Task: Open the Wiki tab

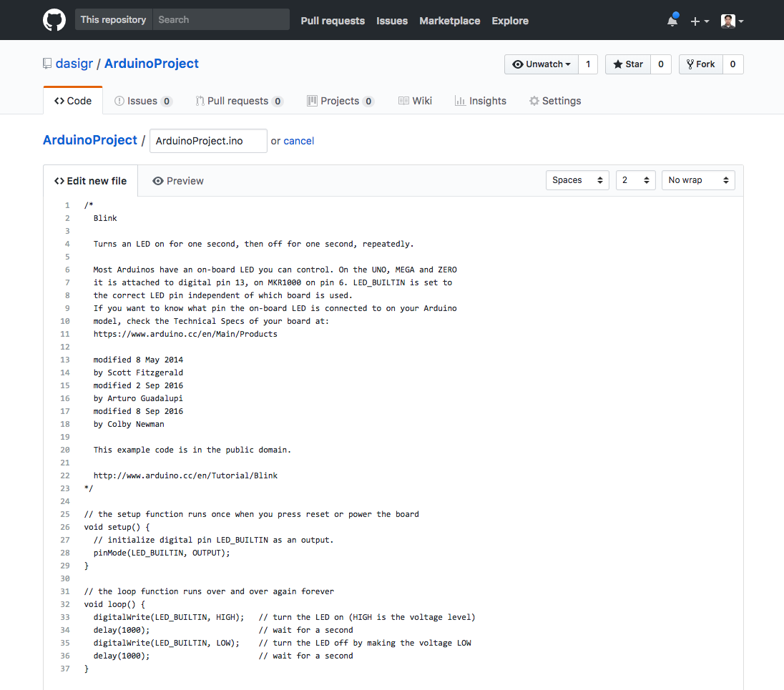Action: pyautogui.click(x=415, y=101)
